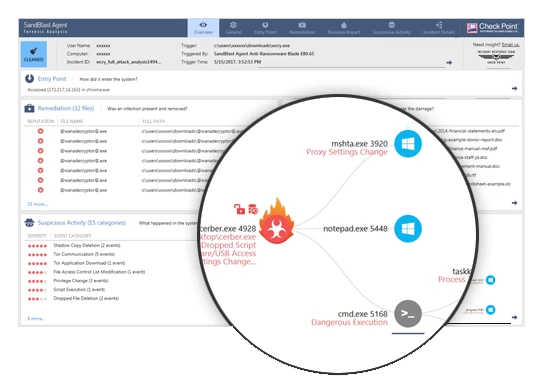Click the CLEANED status icon
The image size is (543, 391).
coord(34,54)
